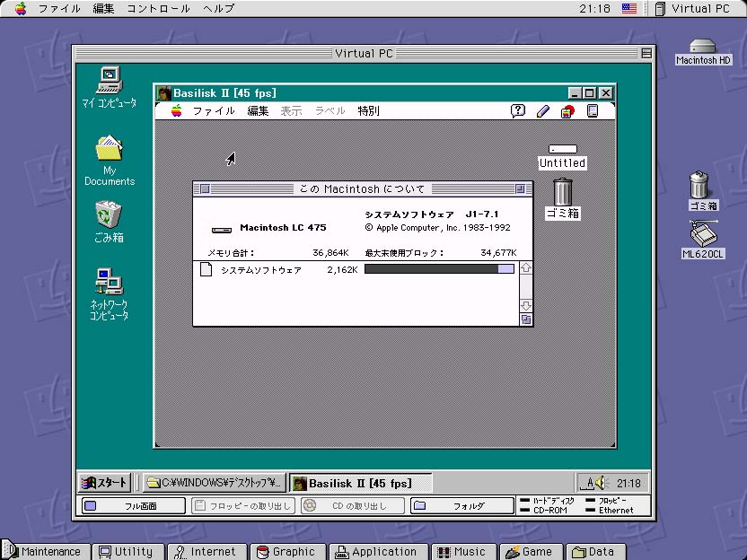This screenshot has width=747, height=560.
Task: Click the フル画面 button
Action: 134,505
